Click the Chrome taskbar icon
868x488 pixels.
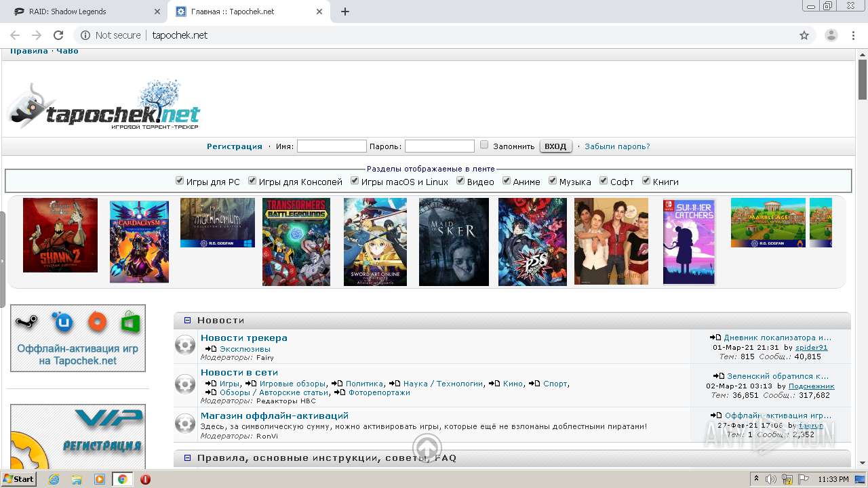[122, 479]
